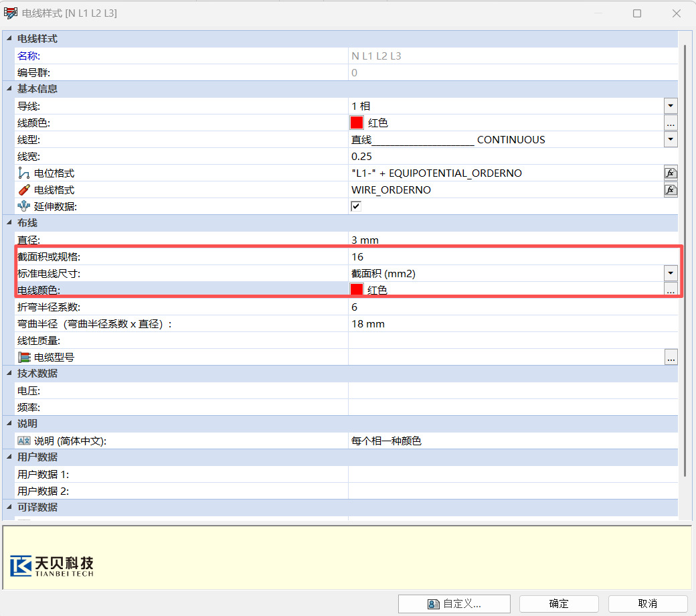Screen dimensions: 696x616
Task: Click the fx button for 电位格式
Action: (671, 173)
